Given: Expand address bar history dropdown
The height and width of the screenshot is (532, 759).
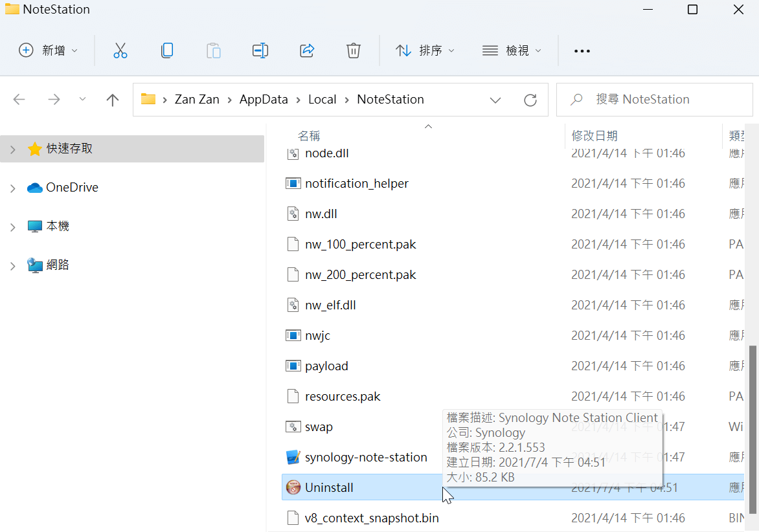Looking at the screenshot, I should point(495,100).
